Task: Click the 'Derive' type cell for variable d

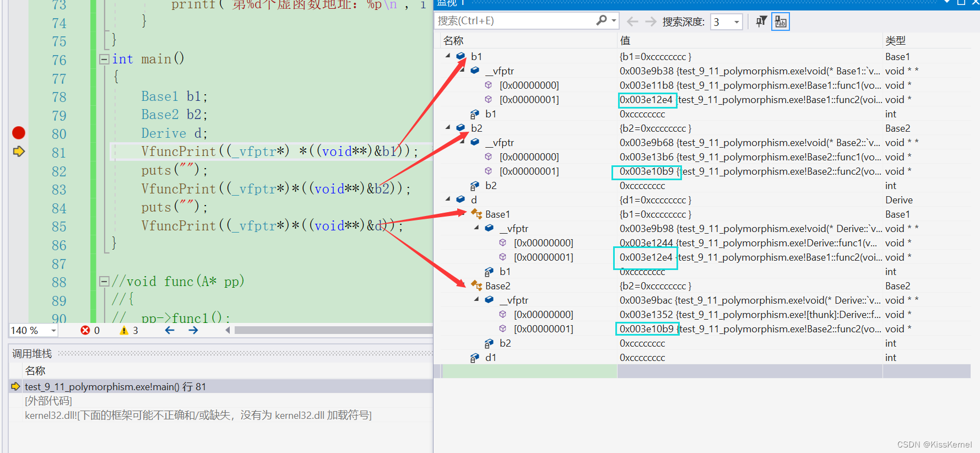Action: tap(899, 200)
